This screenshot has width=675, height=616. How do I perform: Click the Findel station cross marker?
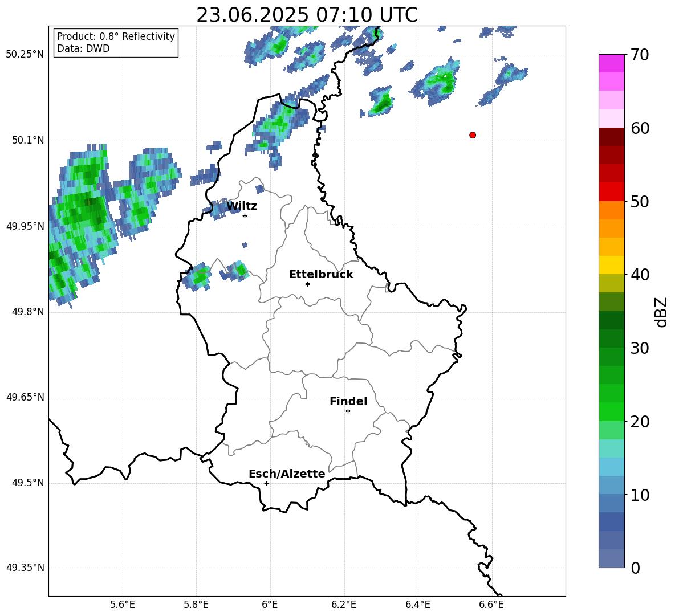coord(348,411)
